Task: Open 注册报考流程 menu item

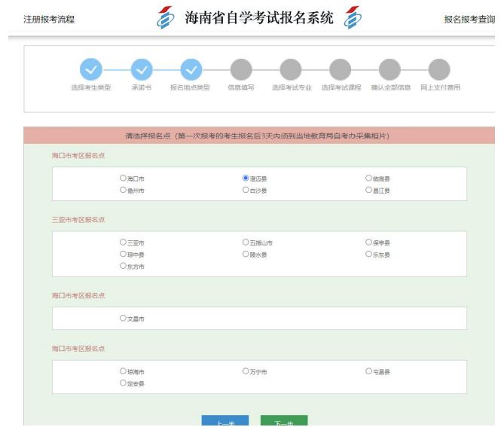Action: [x=49, y=20]
